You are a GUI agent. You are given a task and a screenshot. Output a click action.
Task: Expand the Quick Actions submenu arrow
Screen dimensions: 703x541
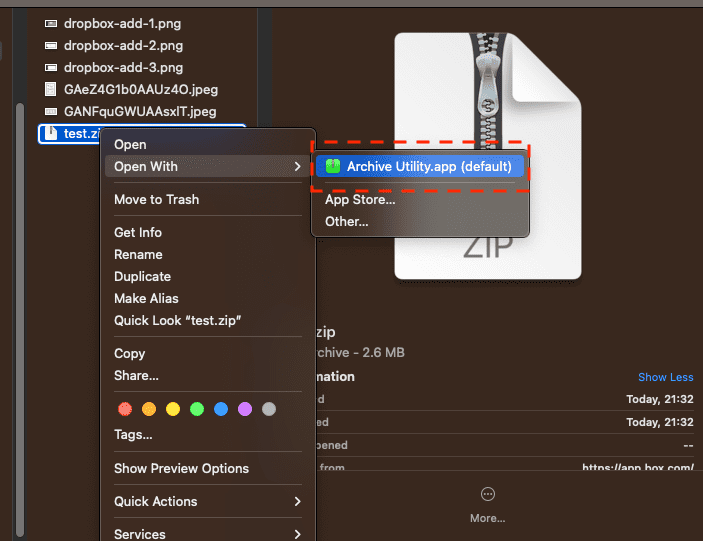297,501
